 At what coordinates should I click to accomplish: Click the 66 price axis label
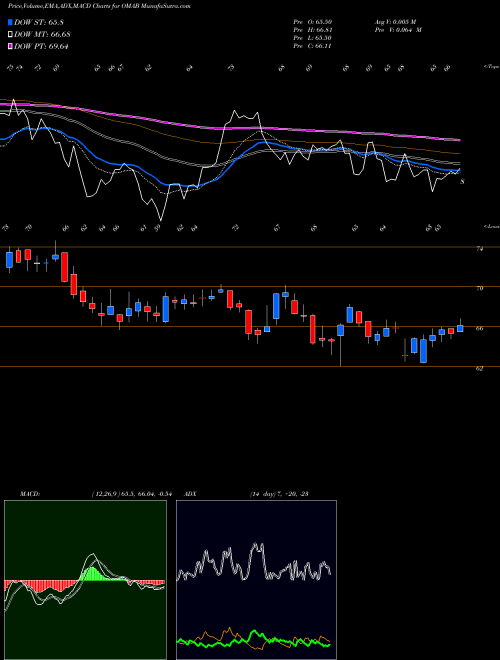coord(479,328)
